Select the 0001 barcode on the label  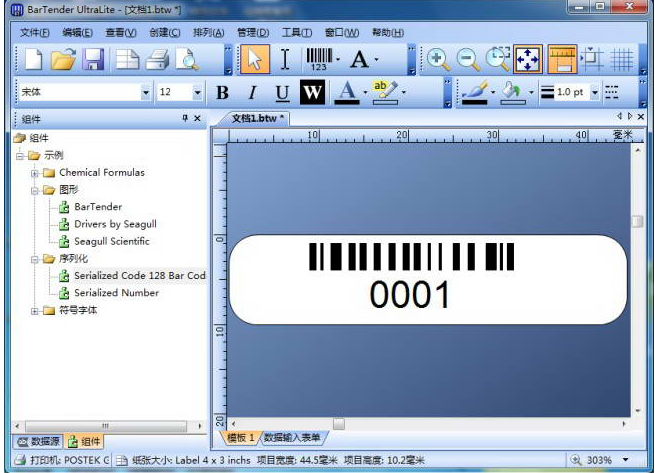[x=410, y=277]
